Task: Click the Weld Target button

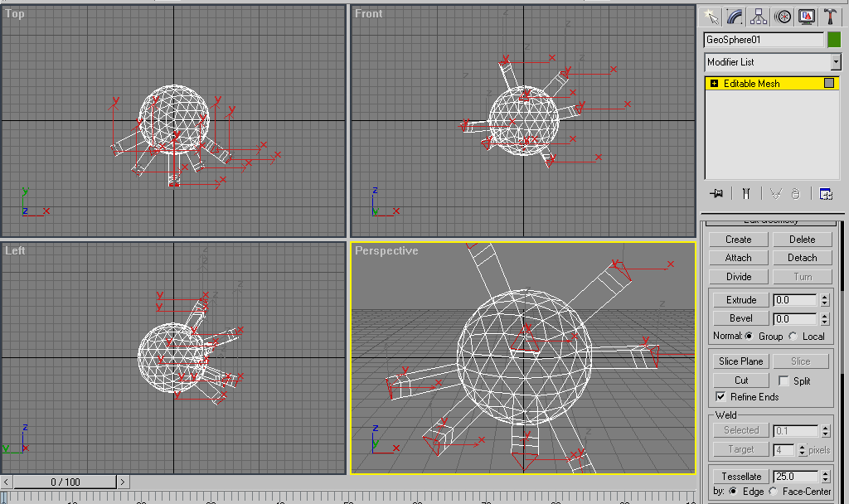Action: (x=741, y=449)
